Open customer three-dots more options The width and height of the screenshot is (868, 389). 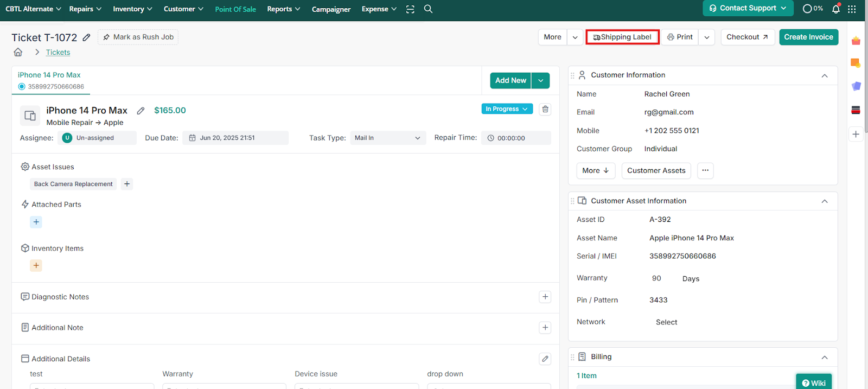(x=705, y=170)
